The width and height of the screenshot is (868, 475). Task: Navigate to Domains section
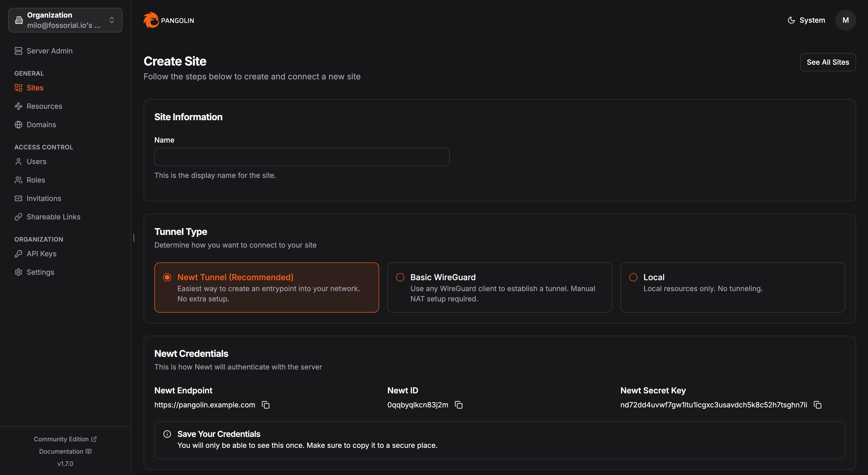(41, 125)
